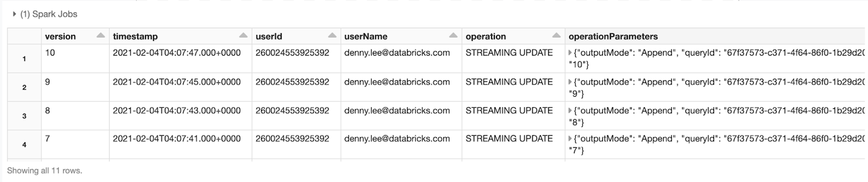Image resolution: width=868 pixels, height=182 pixels.
Task: Expand operationParameters JSON in row 2
Action: pyautogui.click(x=570, y=82)
